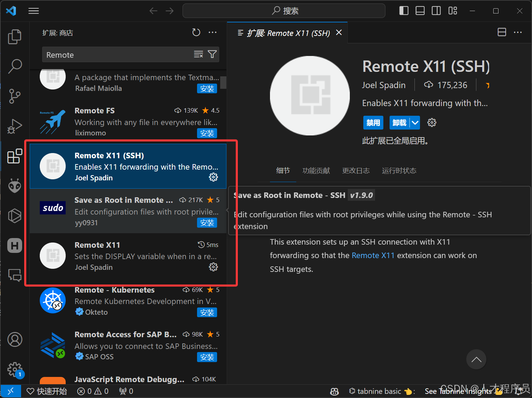Open the alien-face icon in activity bar
This screenshot has height=398, width=532.
pos(15,186)
